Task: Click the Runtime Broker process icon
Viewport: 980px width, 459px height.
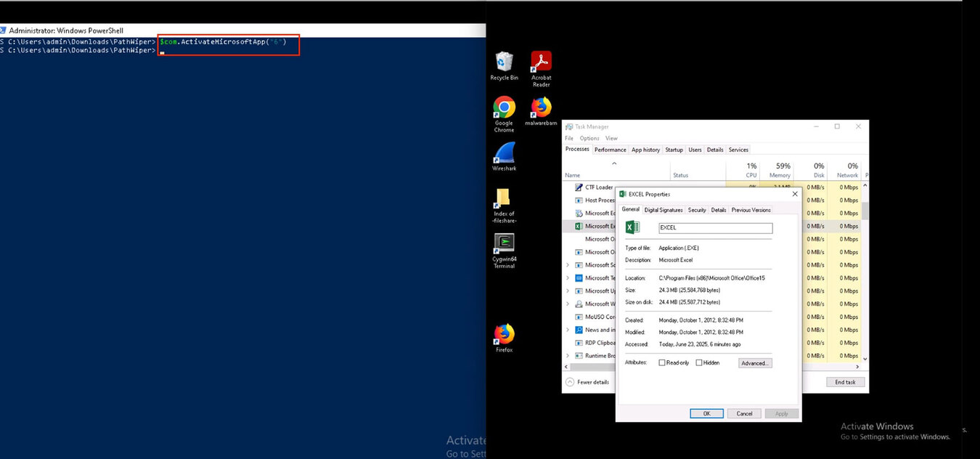Action: pos(579,356)
